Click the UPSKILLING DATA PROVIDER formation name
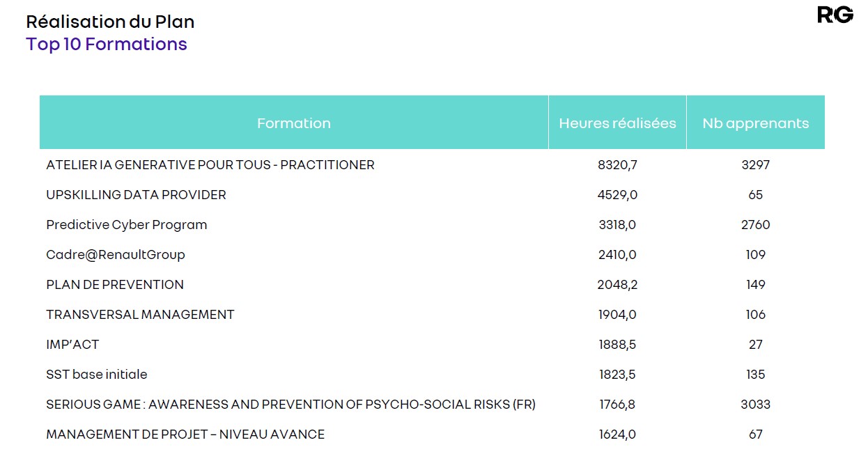 (136, 195)
